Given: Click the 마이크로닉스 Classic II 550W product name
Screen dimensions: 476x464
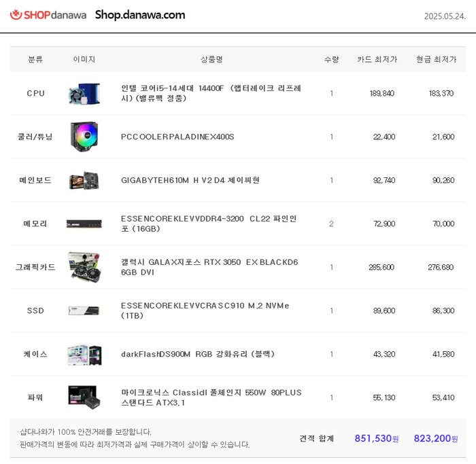Looking at the screenshot, I should pyautogui.click(x=211, y=397).
